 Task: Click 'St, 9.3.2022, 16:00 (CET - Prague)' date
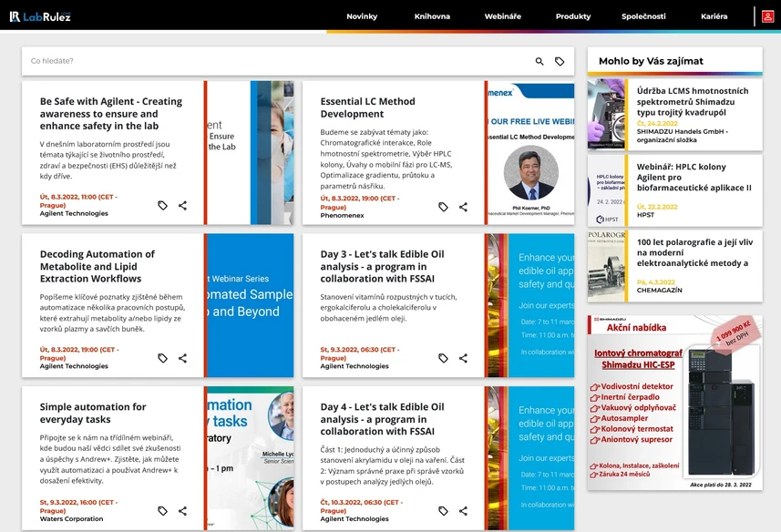coord(78,506)
